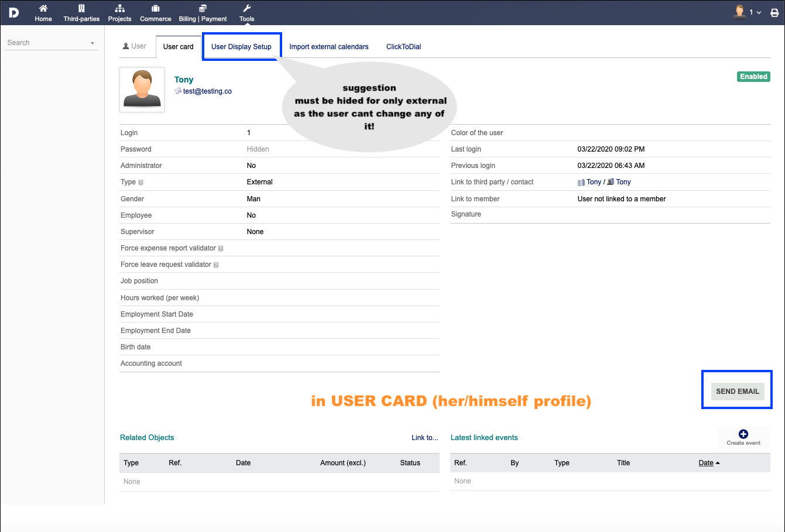Expand the user menu arrow in top bar
785x532 pixels.
(759, 12)
